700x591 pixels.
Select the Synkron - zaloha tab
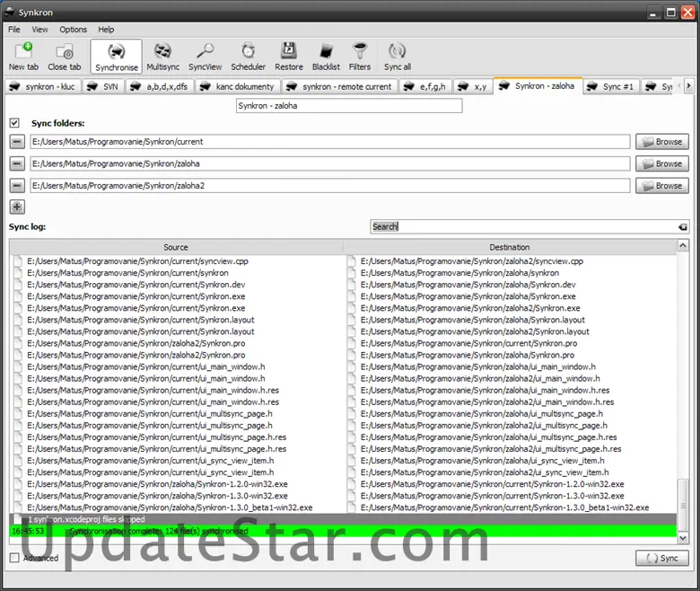point(538,85)
